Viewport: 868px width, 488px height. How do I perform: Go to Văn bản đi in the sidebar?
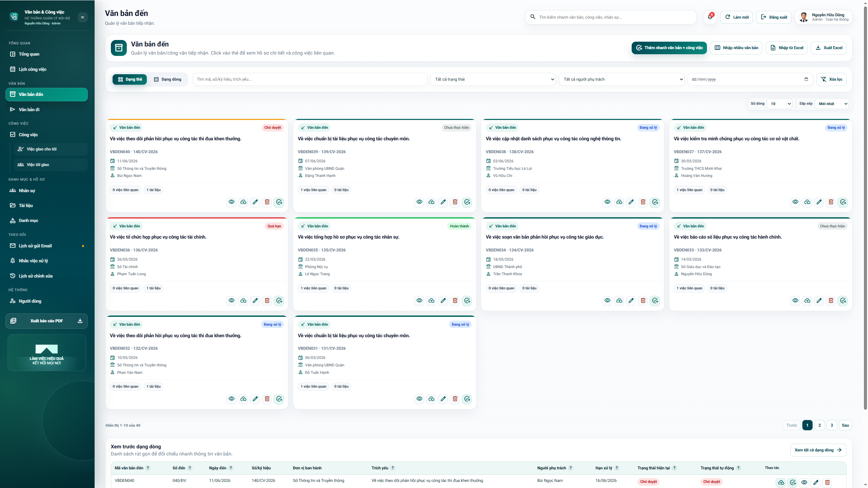coord(46,109)
